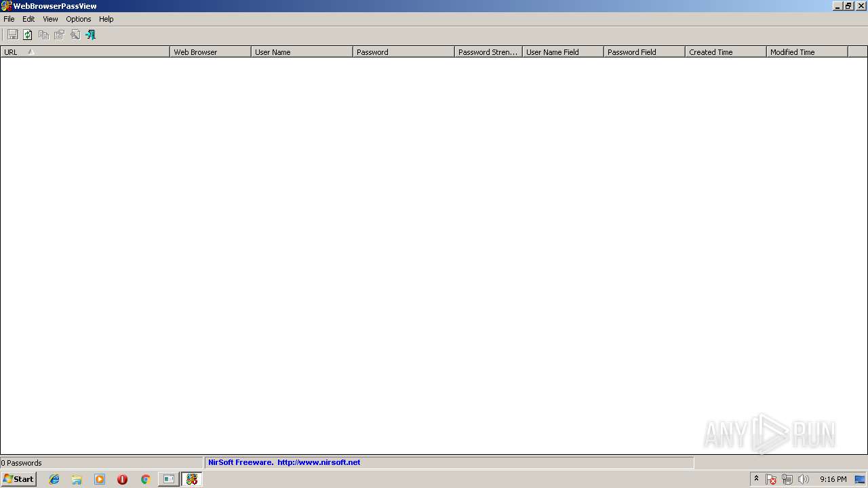
Task: Open the Windows Start menu
Action: (18, 479)
